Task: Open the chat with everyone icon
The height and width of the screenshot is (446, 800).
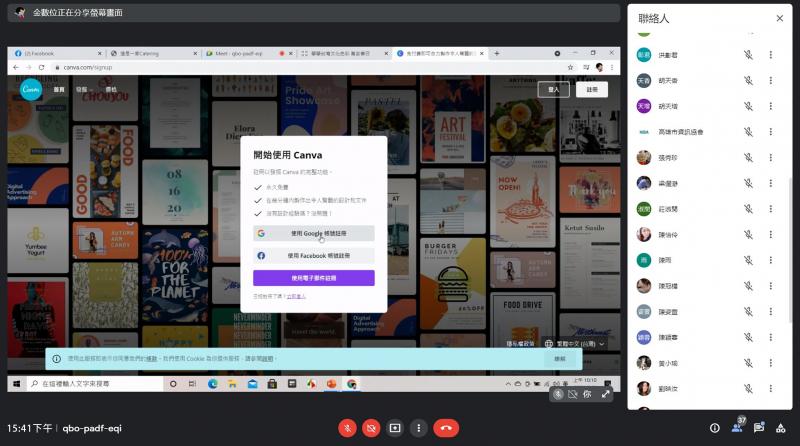Action: click(759, 428)
